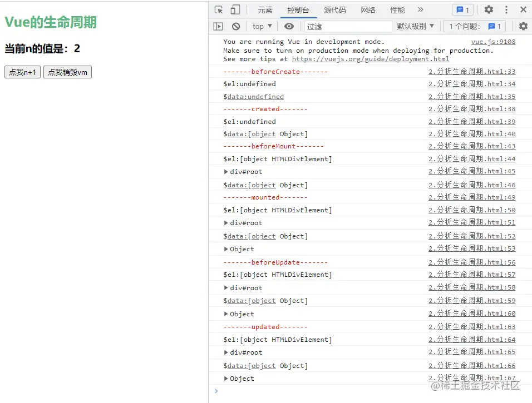The height and width of the screenshot is (403, 532).
Task: Click the 当前n的值是：2 text
Action: (x=42, y=48)
